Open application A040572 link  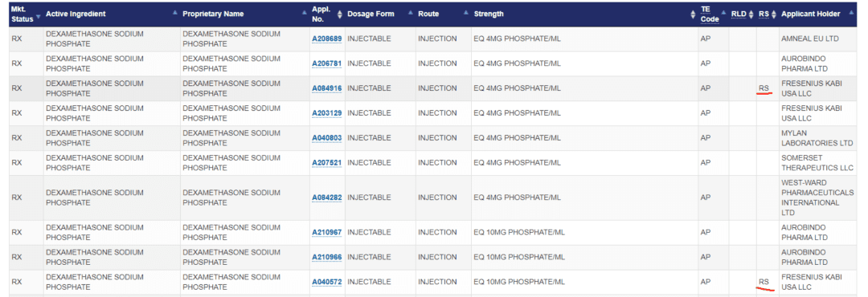(x=326, y=282)
